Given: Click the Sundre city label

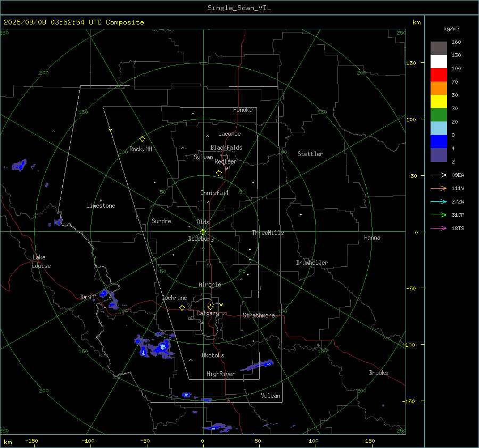Looking at the screenshot, I should click(x=161, y=221).
